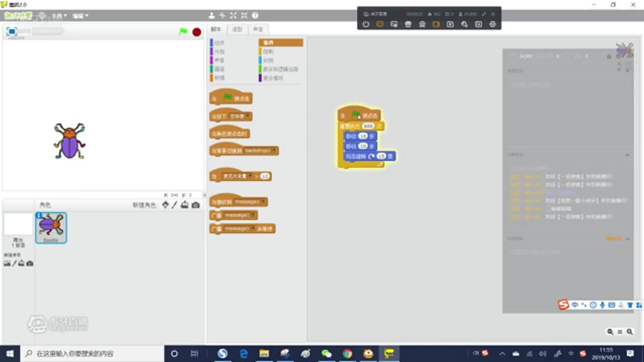Paint a new sprite with brush icon
Image resolution: width=644 pixels, height=362 pixels.
pos(175,205)
